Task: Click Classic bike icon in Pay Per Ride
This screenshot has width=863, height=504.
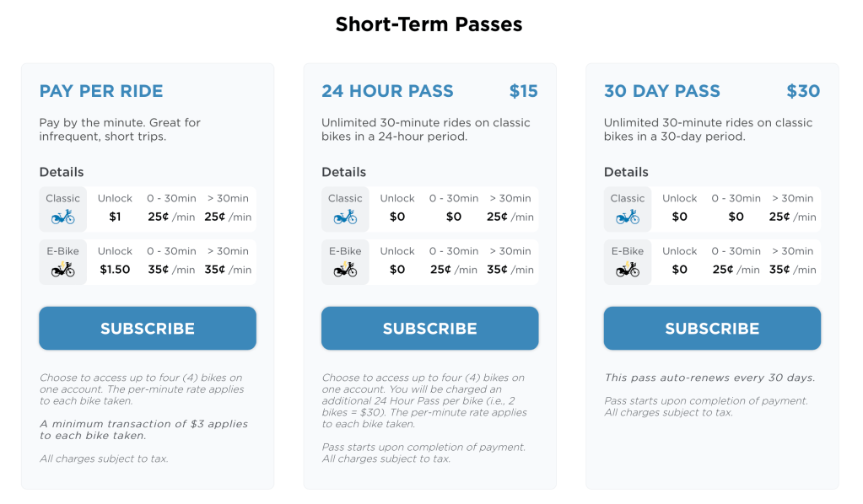Action: tap(63, 217)
